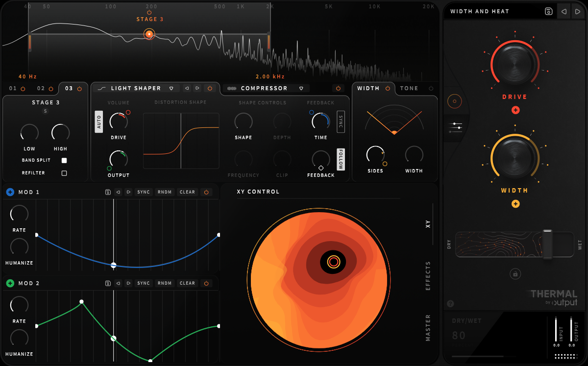The width and height of the screenshot is (588, 366).
Task: Enable the Compressor power icon
Action: [338, 88]
